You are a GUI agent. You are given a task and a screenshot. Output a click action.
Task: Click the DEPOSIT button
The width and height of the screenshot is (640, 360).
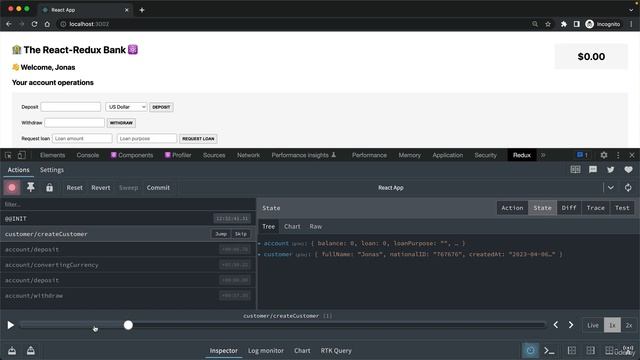161,107
